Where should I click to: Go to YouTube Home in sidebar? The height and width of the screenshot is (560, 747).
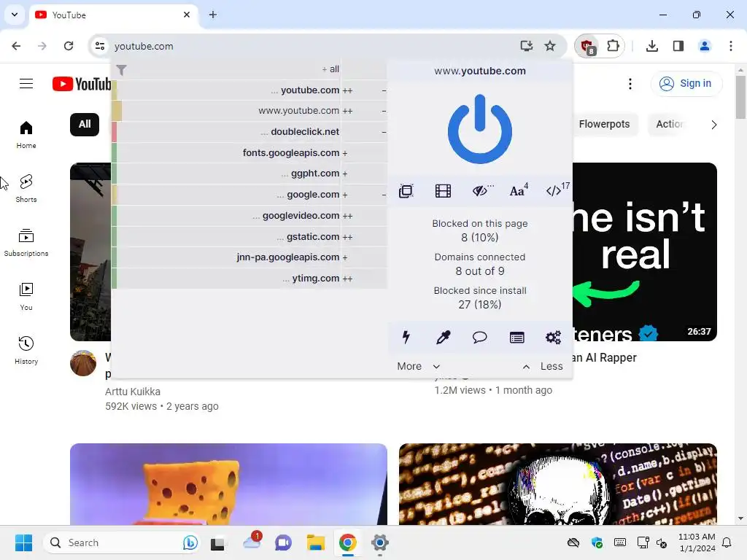(x=26, y=135)
